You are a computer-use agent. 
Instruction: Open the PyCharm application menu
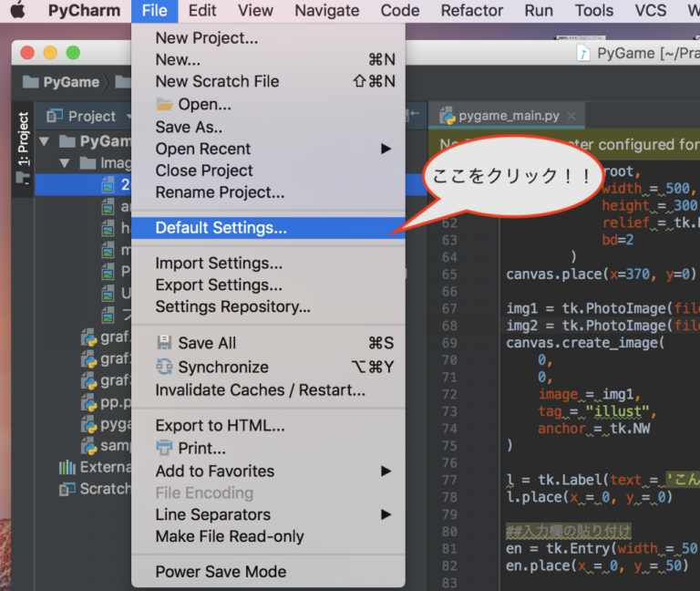click(x=85, y=10)
